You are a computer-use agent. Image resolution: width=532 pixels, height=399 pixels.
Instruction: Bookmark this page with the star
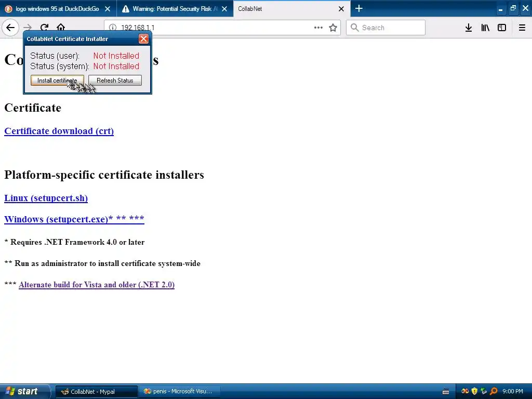[x=333, y=28]
